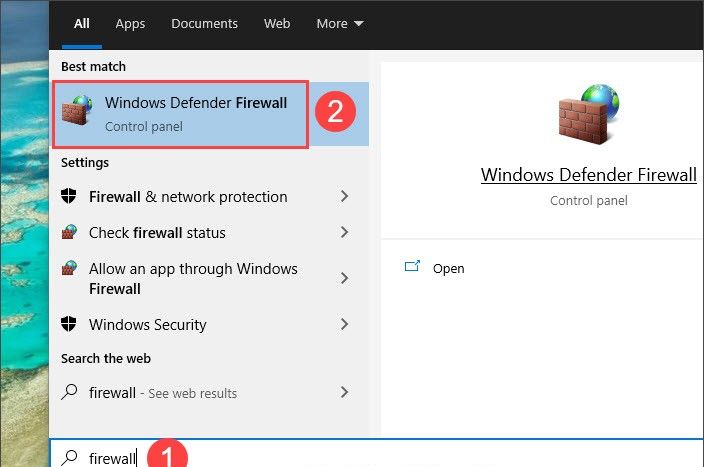Screen dimensions: 704x467
Task: Select the Web filter tab
Action: (277, 23)
